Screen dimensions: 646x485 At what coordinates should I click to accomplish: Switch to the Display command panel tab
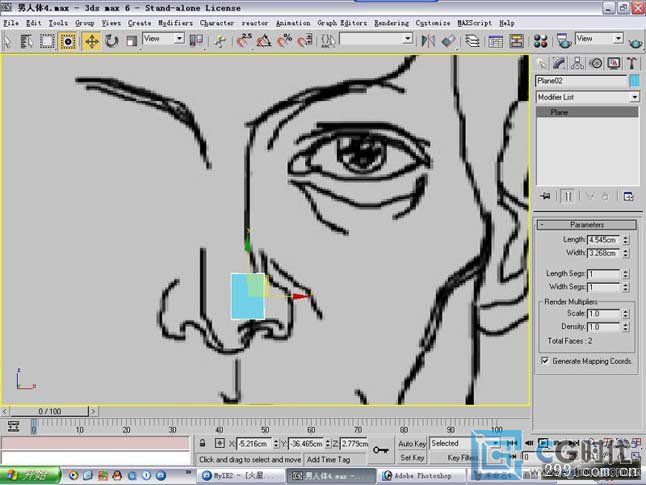coord(614,63)
